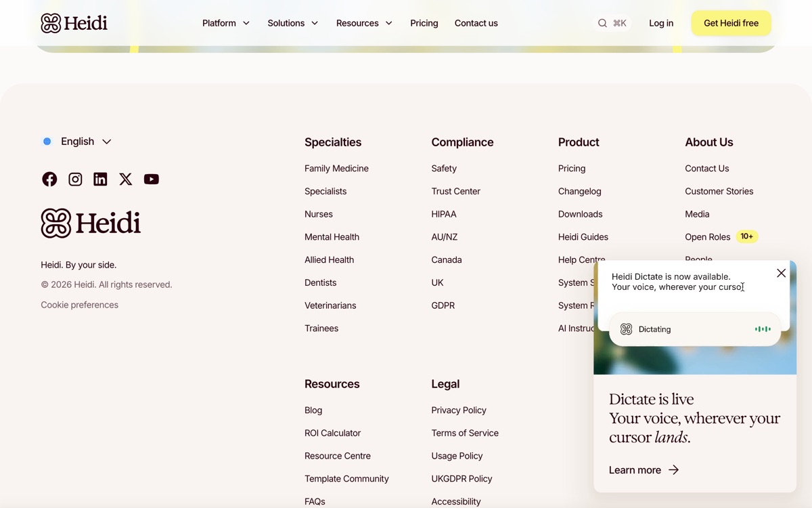Open the Changelog link
Viewport: 812px width, 508px height.
[580, 192]
